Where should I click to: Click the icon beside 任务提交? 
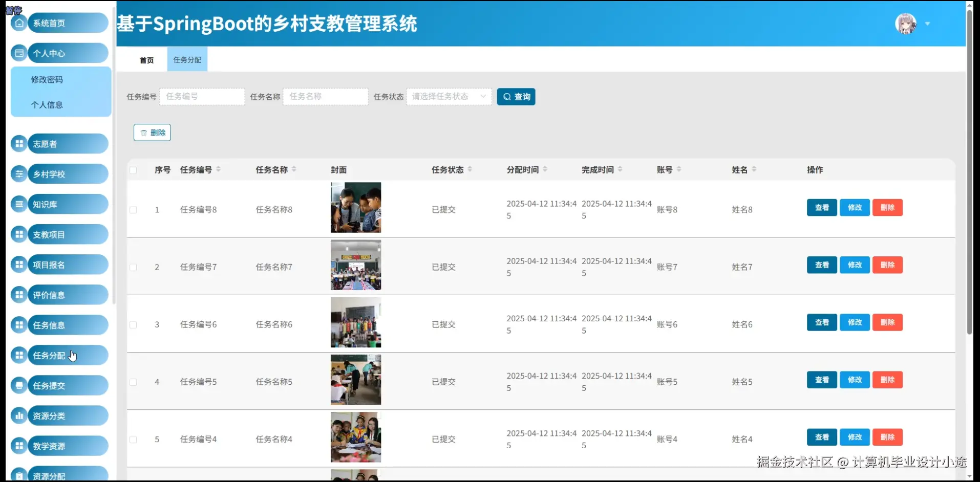tap(19, 385)
